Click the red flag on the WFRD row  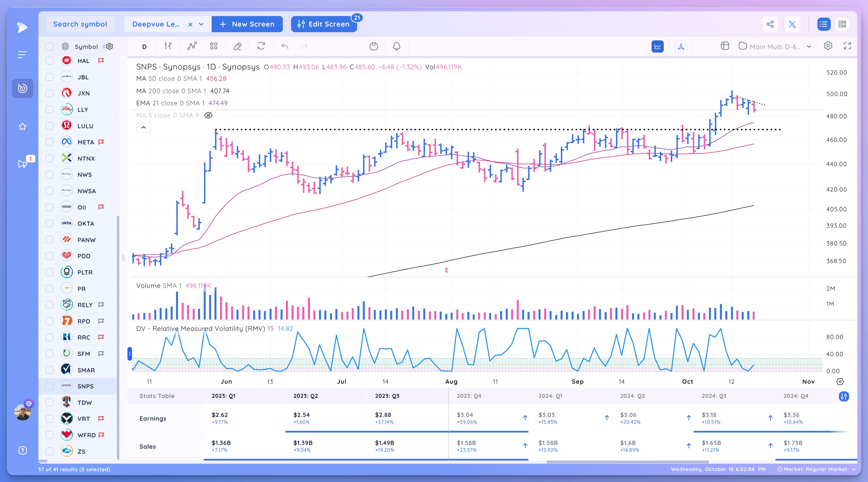click(101, 435)
